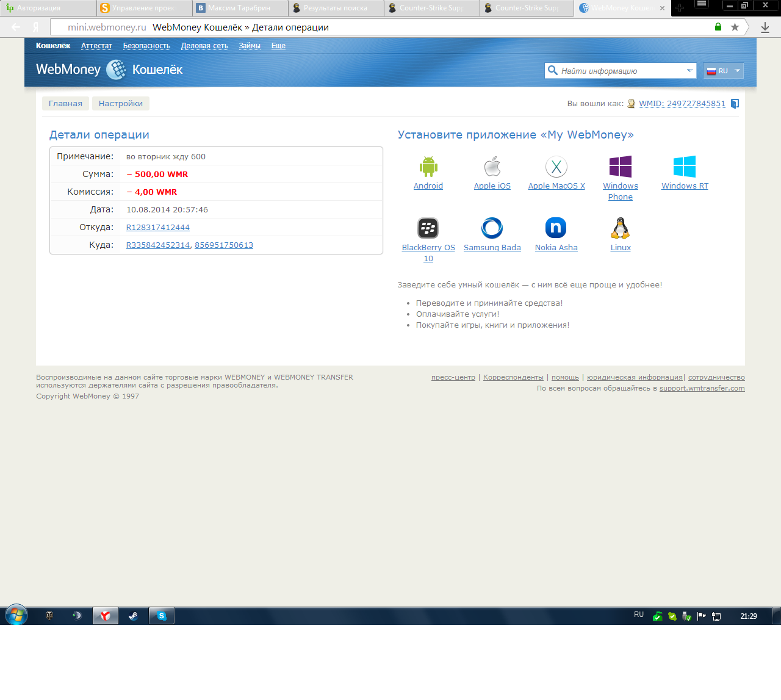This screenshot has width=781, height=700.
Task: Click the search magnifier icon
Action: point(553,70)
